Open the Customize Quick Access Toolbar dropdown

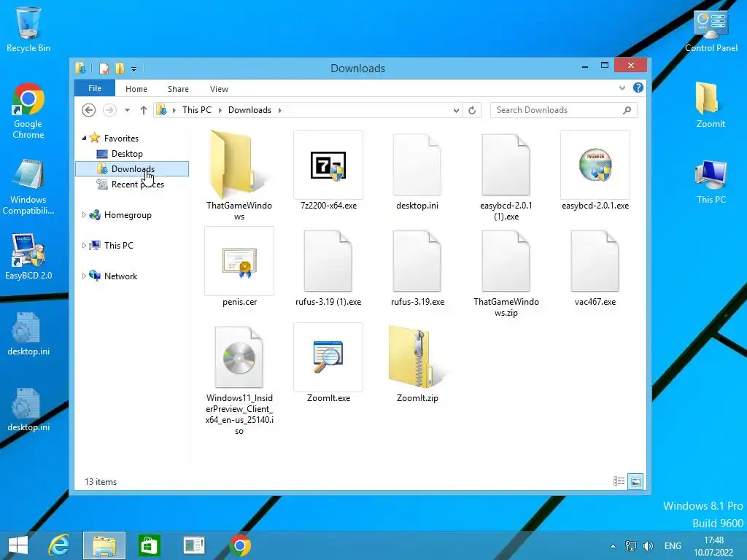(134, 69)
